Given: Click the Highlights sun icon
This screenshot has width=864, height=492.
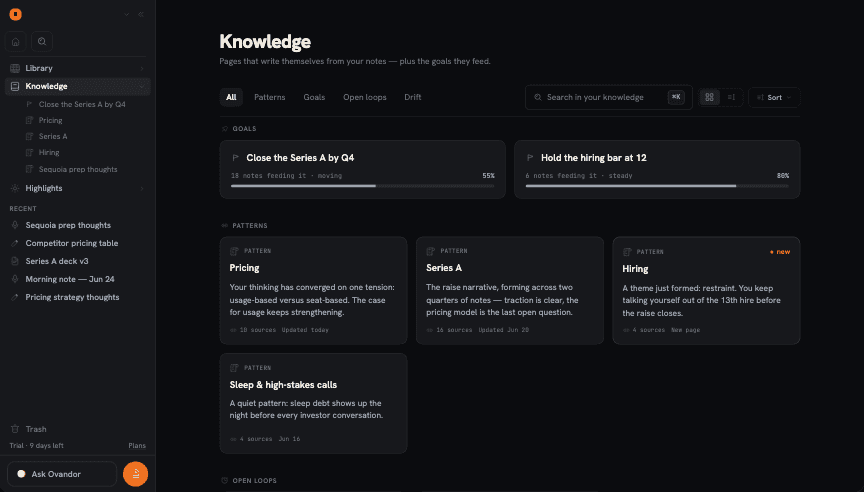Looking at the screenshot, I should pos(15,188).
